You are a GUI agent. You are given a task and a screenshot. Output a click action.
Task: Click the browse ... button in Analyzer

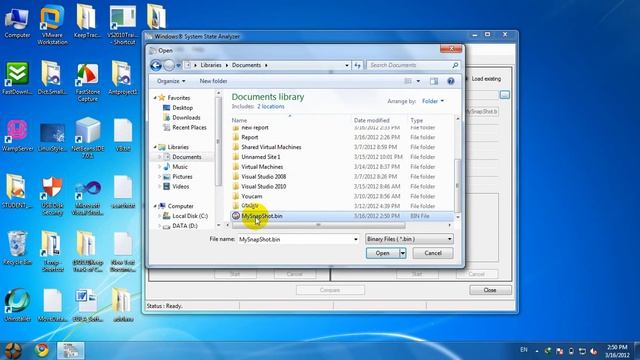click(505, 95)
